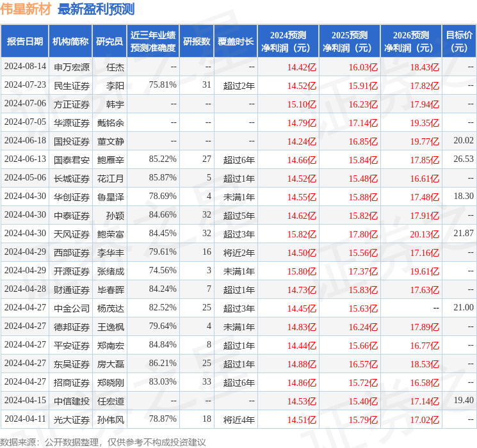Screen dimensions: 477x448
Task: Click the date 2024-08-14
Action: coord(25,67)
